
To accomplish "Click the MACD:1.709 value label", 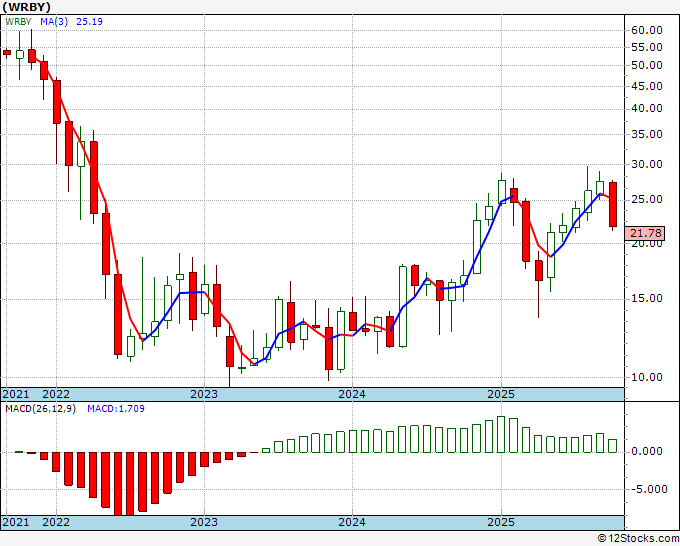I will [x=116, y=409].
